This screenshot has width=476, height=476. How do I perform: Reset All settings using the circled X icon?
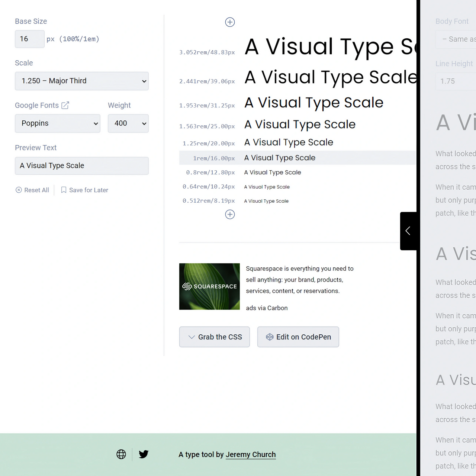pyautogui.click(x=19, y=190)
